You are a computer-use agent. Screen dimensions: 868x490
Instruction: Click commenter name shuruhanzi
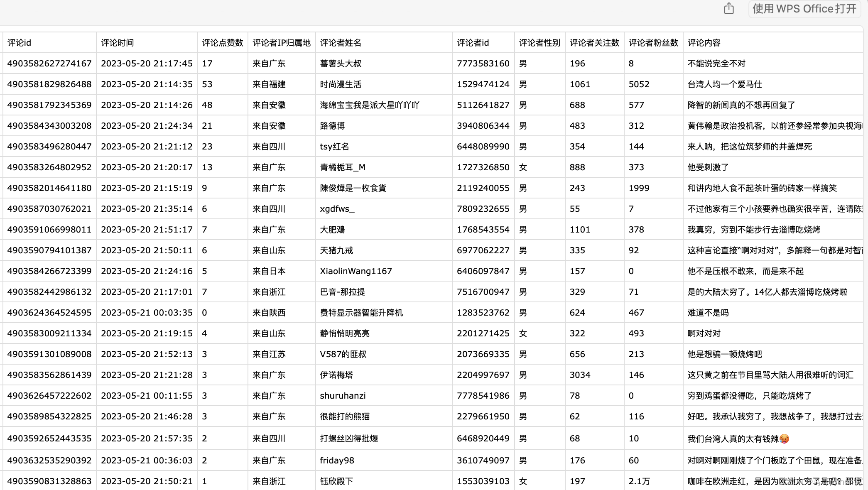pyautogui.click(x=343, y=396)
